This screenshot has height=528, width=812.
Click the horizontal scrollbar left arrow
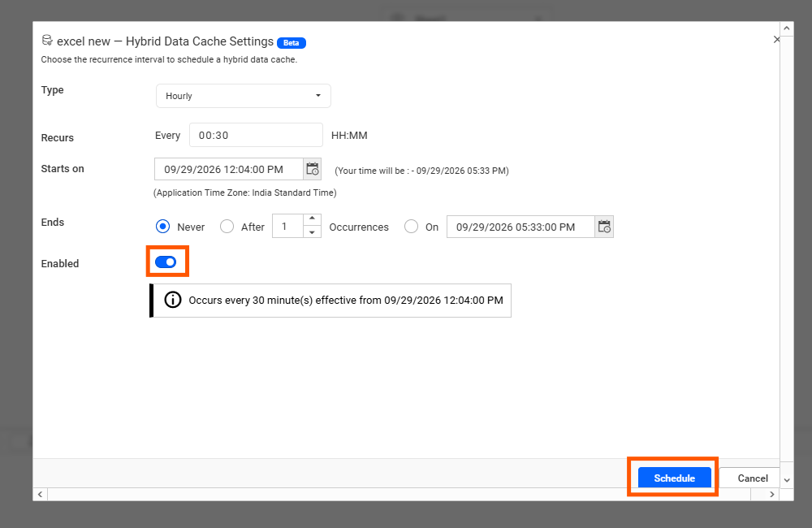click(41, 495)
